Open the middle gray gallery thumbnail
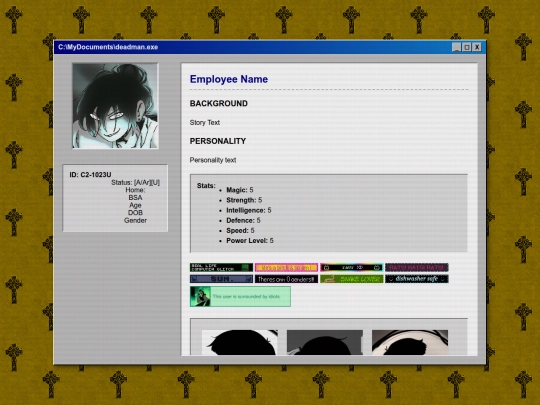Viewport: 540px width, 405px height. point(325,342)
